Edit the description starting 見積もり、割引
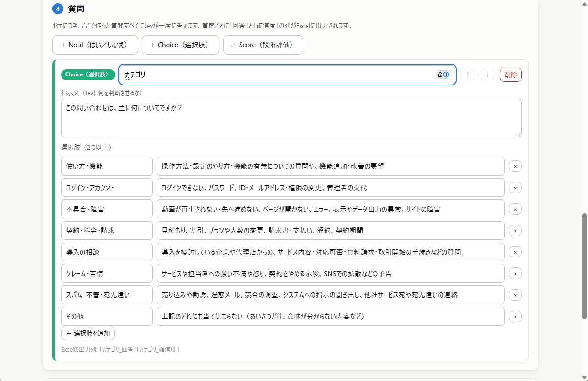Screen dimensions: 588x381 point(330,231)
